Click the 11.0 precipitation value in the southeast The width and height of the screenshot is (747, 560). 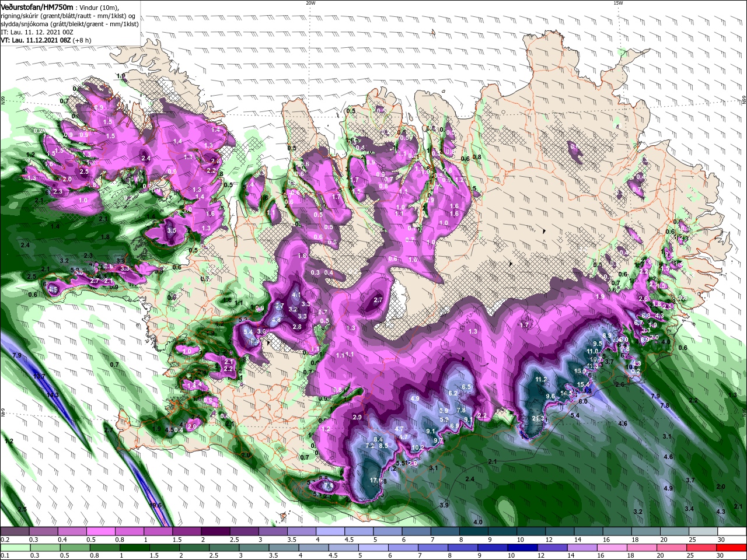[x=593, y=352]
